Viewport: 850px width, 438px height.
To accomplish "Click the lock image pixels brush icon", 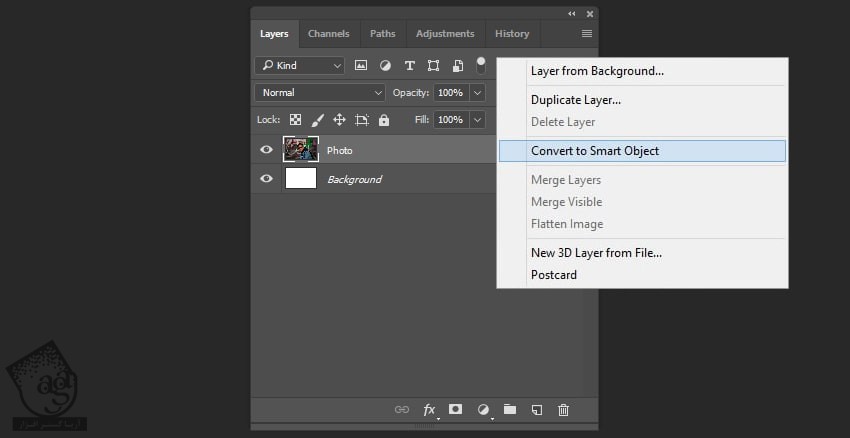I will (x=317, y=120).
